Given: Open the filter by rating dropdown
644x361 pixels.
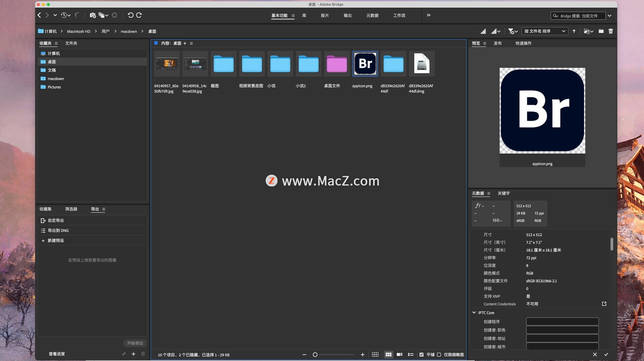Looking at the screenshot, I should (513, 31).
